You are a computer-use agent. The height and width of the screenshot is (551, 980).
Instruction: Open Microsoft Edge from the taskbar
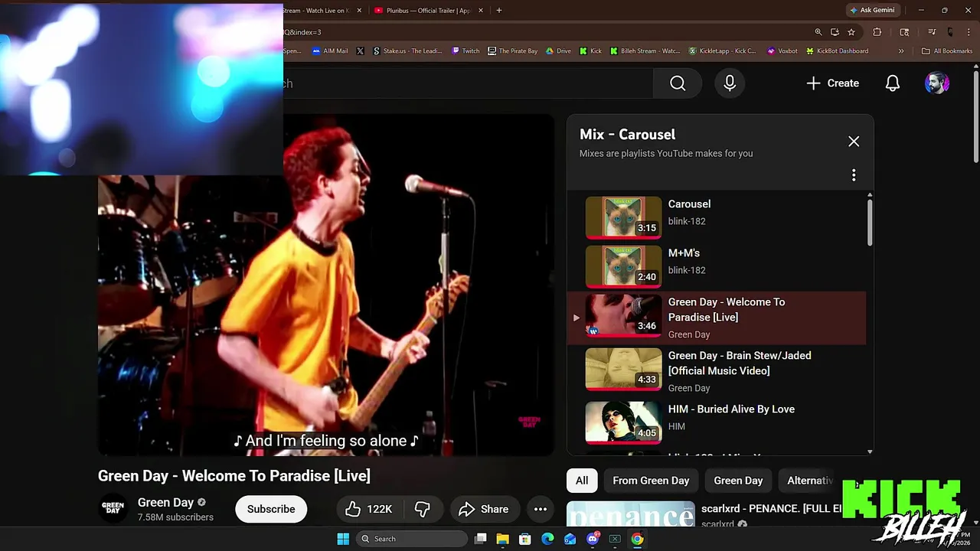coord(547,539)
